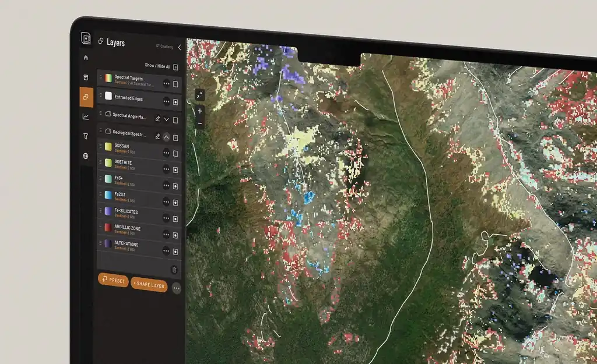Image resolution: width=597 pixels, height=364 pixels.
Task: Open options menu for Fe-SILICATES layer
Action: point(166,218)
